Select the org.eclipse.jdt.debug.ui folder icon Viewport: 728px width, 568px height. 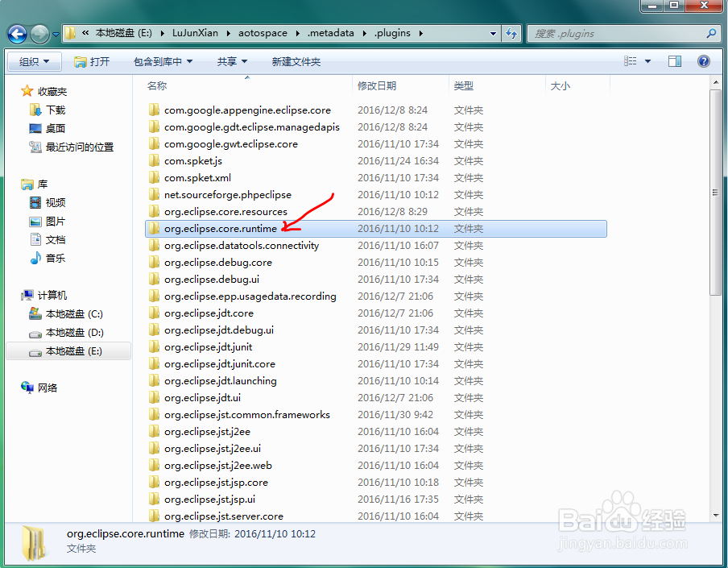[x=154, y=330]
